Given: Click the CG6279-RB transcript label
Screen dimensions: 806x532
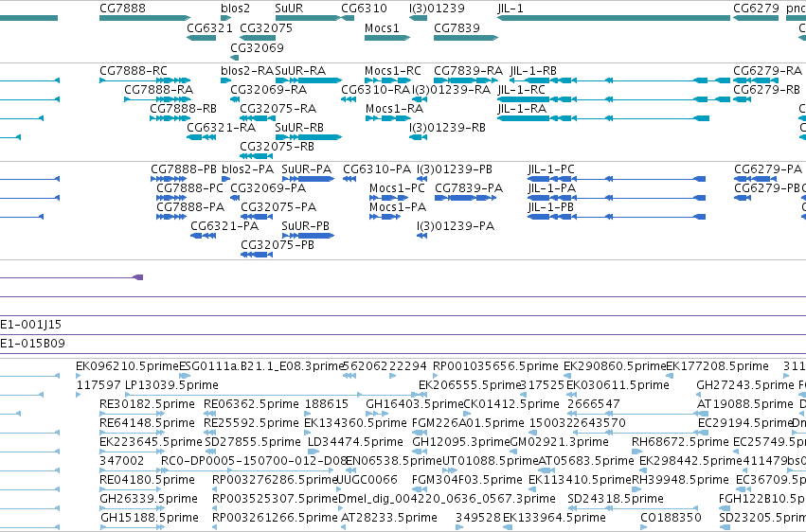Looking at the screenshot, I should 766,89.
